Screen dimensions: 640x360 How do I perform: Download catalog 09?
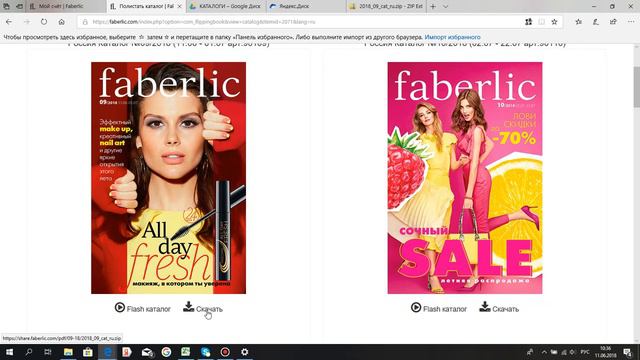coord(209,309)
